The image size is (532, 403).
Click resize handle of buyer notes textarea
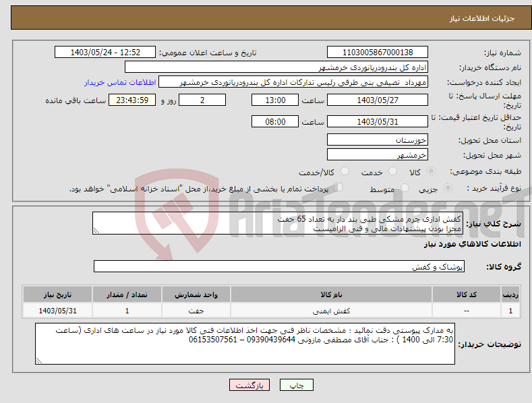39,361
